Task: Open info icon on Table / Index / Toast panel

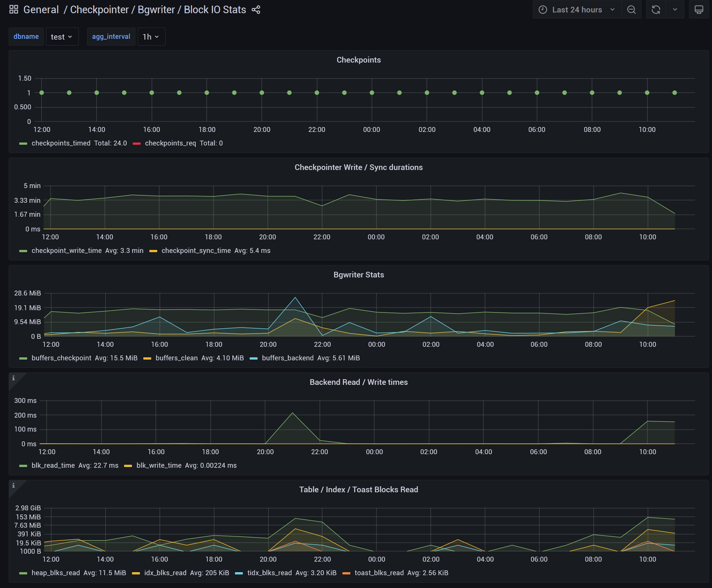Action: [x=14, y=485]
